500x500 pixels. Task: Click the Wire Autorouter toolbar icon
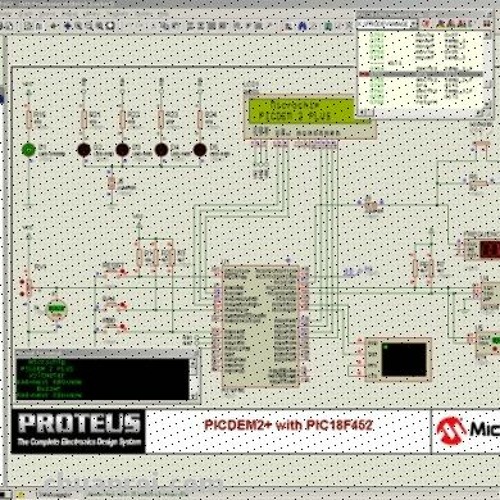pyautogui.click(x=289, y=26)
